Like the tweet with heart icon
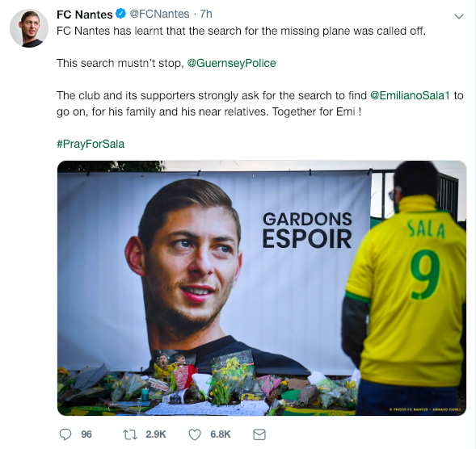Image resolution: width=476 pixels, height=449 pixels. (x=195, y=434)
